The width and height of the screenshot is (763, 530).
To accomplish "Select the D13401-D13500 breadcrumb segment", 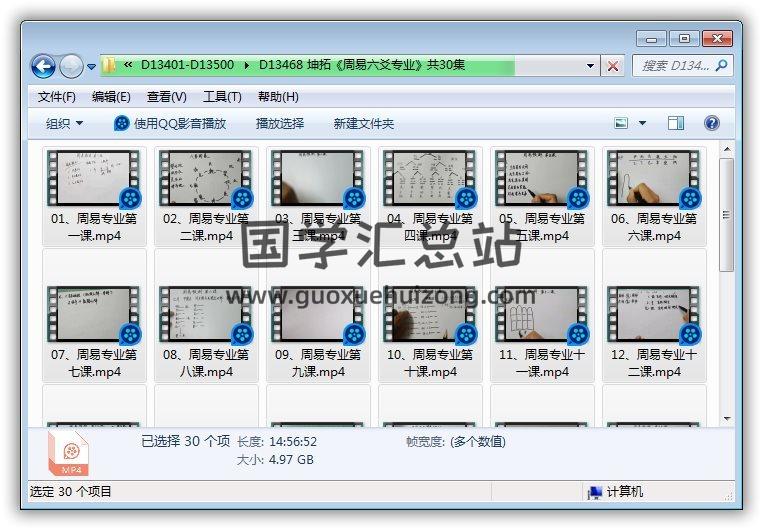I will click(187, 65).
